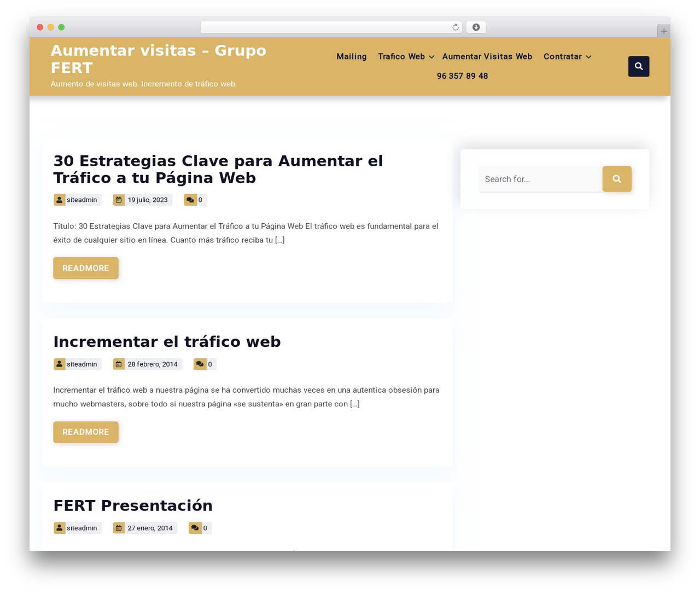Viewport: 700px width, 593px height.
Task: Open the header search icon button
Action: 639,66
